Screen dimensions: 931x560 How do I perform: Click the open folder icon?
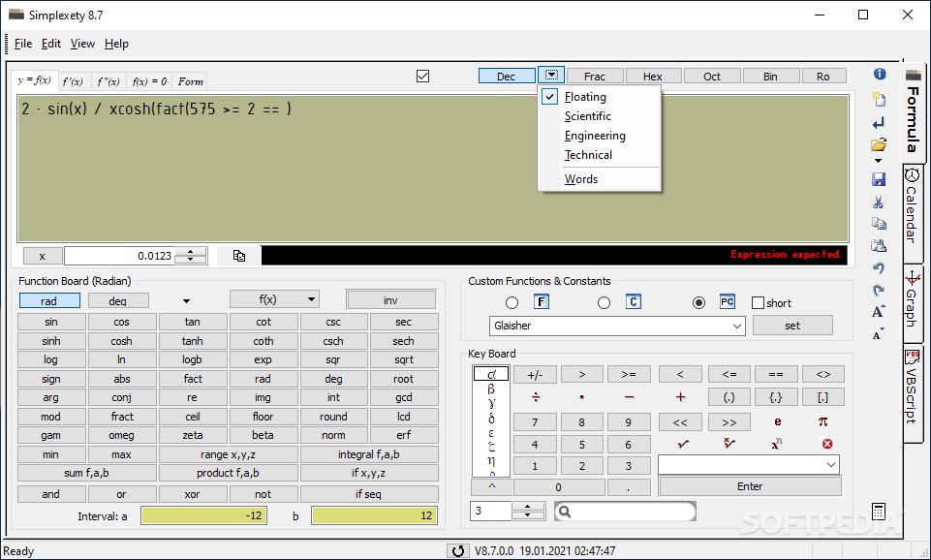click(x=879, y=144)
